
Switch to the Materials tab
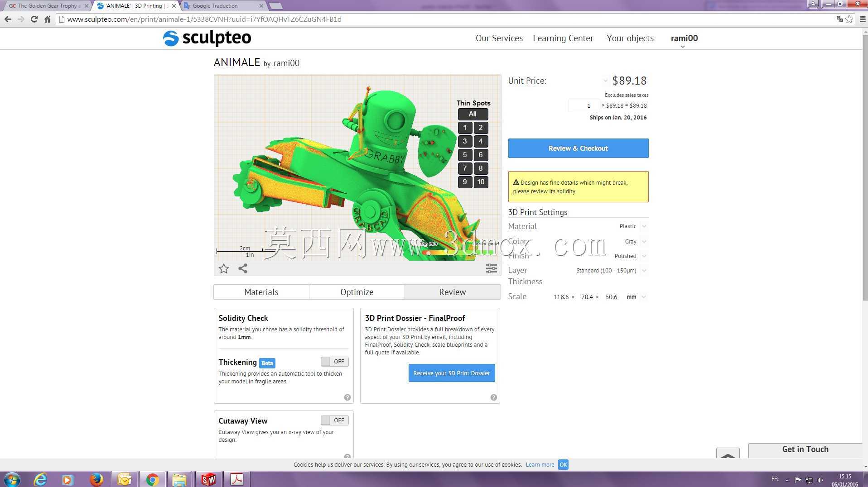[261, 292]
